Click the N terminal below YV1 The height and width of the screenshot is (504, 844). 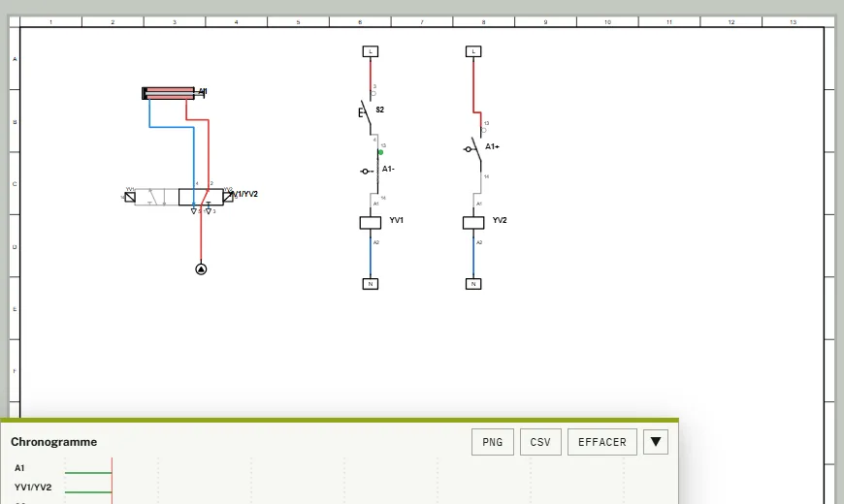371,284
